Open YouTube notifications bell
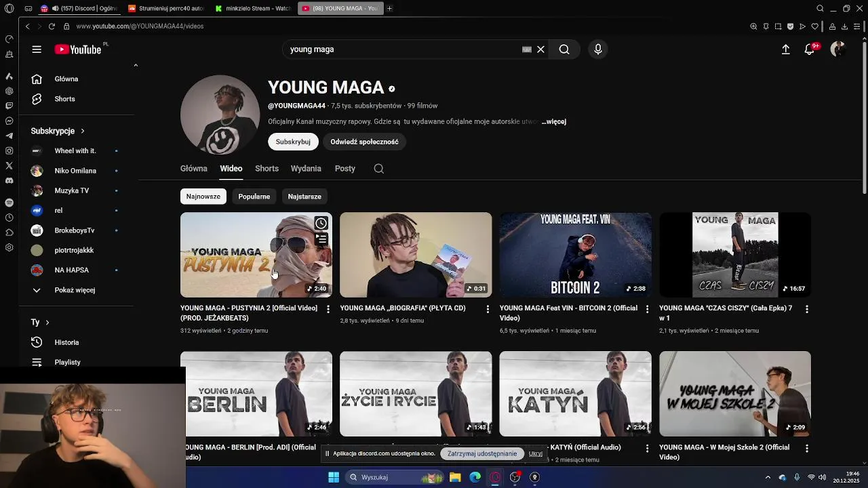Viewport: 868px width, 488px height. (x=809, y=49)
